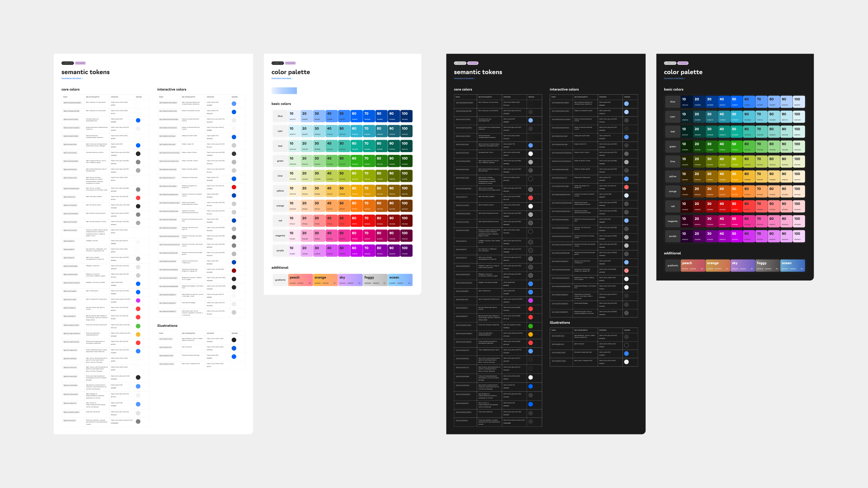Pick orange gradient in dark palette
Screen dimensions: 868x488
click(718, 265)
